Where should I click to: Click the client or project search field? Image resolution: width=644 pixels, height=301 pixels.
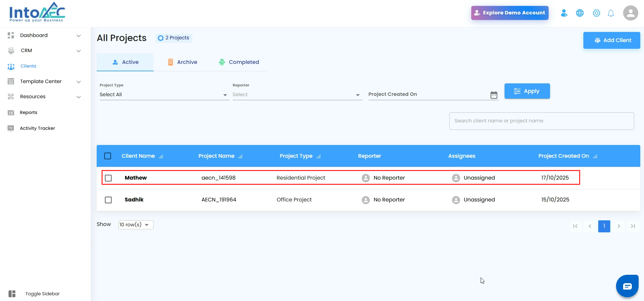click(541, 121)
